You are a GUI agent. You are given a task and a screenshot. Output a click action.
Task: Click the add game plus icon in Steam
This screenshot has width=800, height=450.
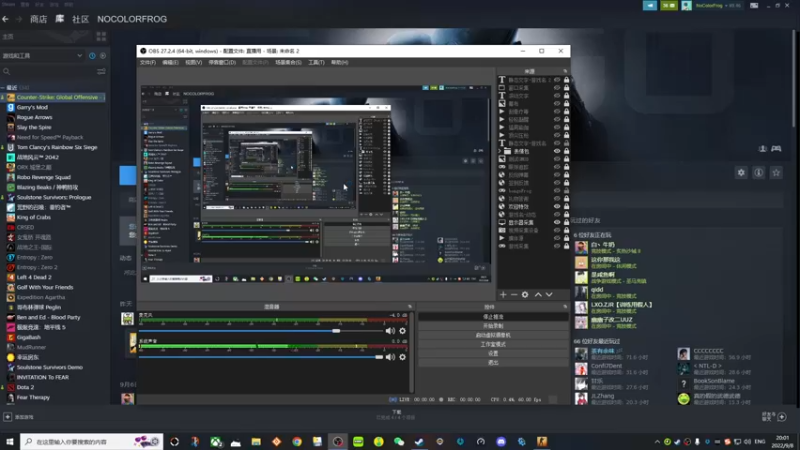8,417
